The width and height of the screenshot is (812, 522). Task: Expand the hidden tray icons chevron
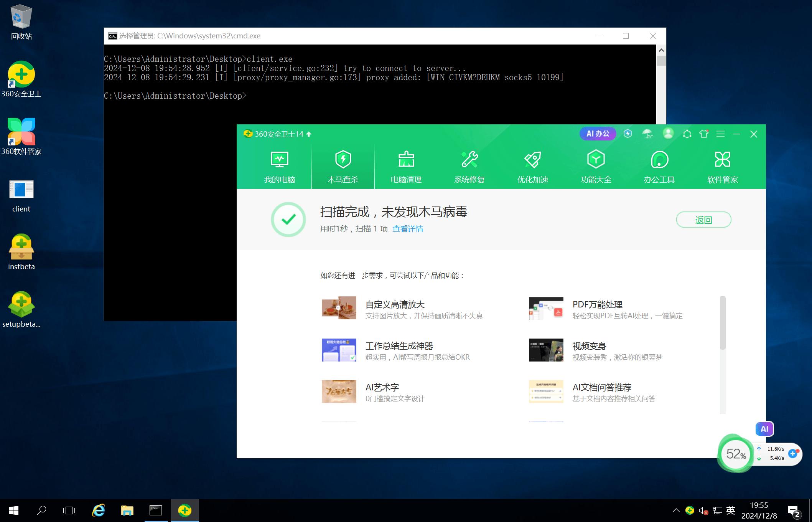click(676, 510)
